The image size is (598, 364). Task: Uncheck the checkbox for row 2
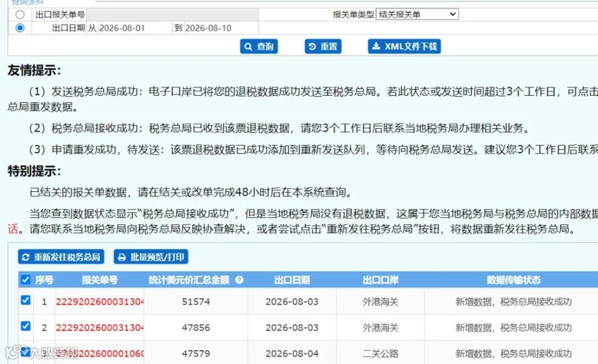(x=25, y=326)
